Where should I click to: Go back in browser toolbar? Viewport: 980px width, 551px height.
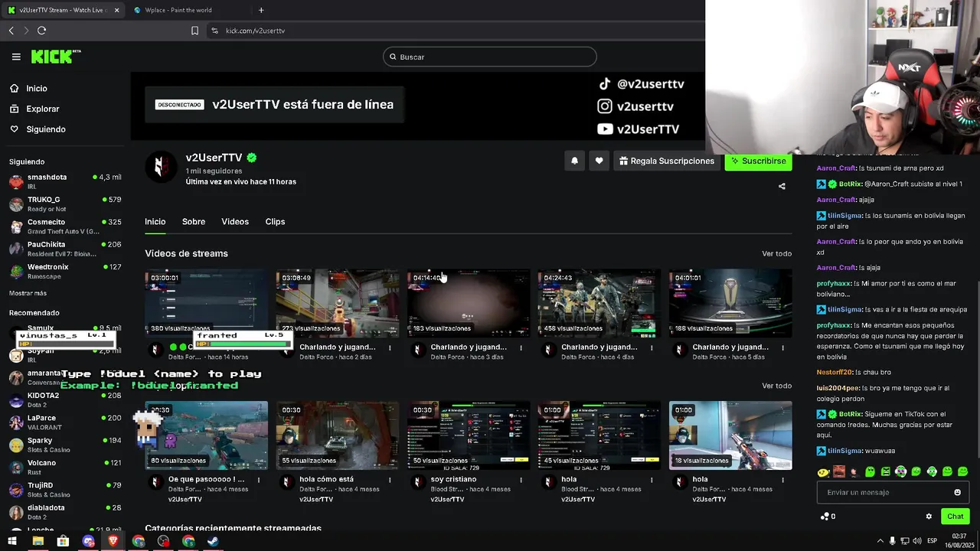[x=11, y=31]
